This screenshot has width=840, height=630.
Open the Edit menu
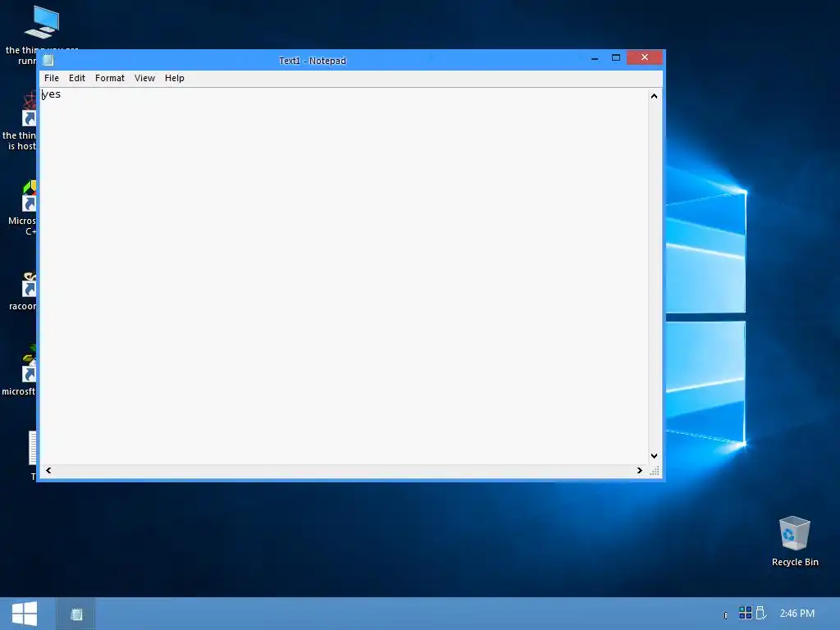click(76, 78)
